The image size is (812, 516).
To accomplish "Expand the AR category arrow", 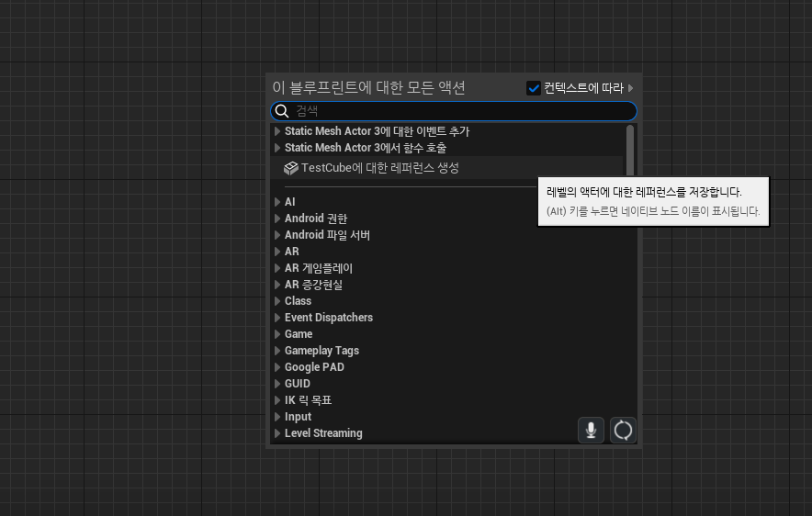I will [277, 252].
